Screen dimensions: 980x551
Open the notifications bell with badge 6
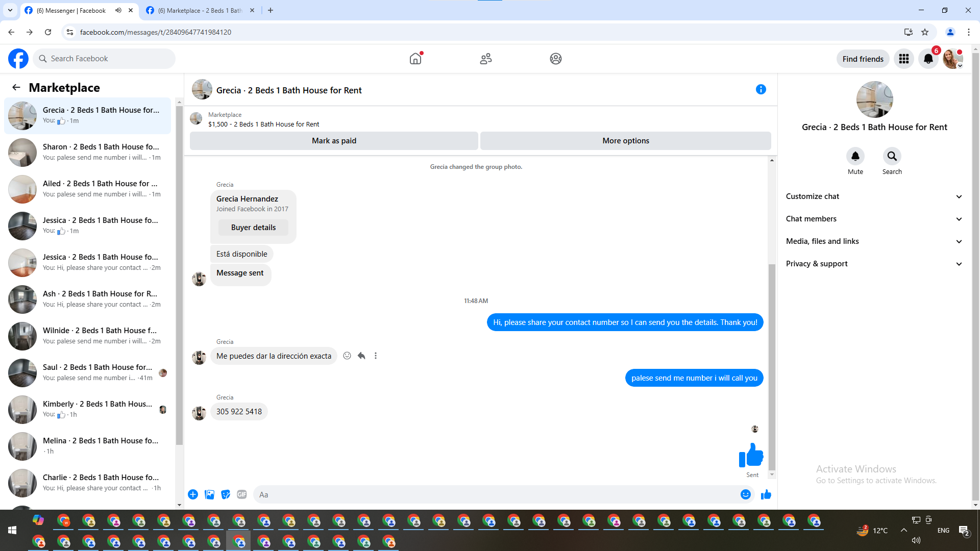click(928, 59)
